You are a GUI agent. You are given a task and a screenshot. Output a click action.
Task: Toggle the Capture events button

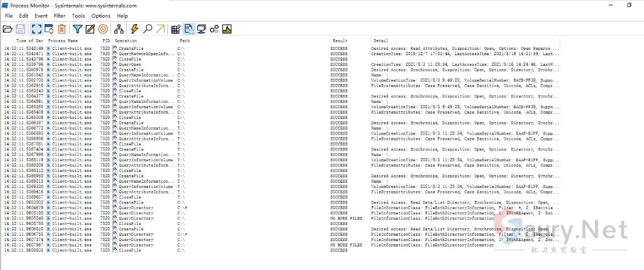[x=36, y=29]
